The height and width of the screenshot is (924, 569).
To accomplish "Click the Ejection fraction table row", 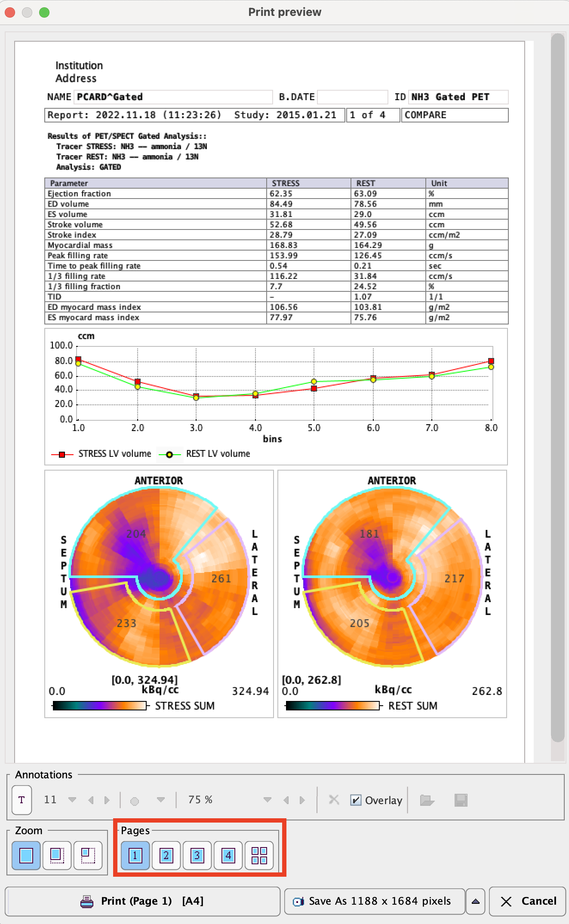I will pos(277,193).
